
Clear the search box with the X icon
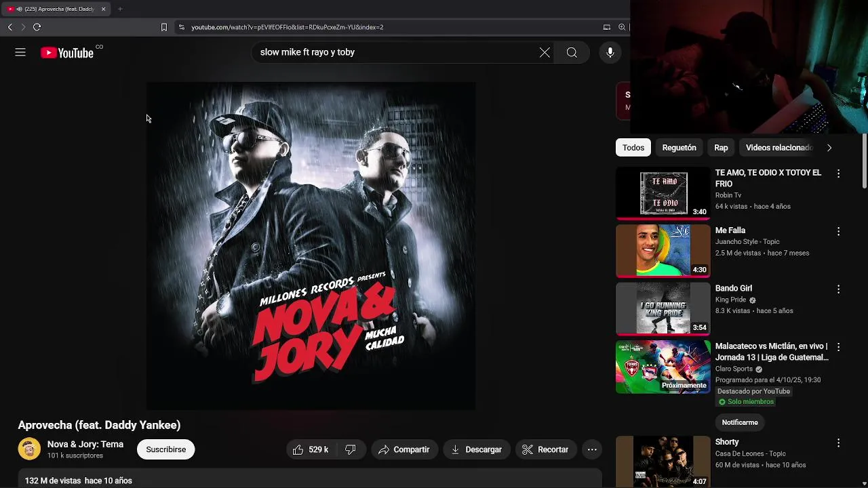[x=545, y=52]
